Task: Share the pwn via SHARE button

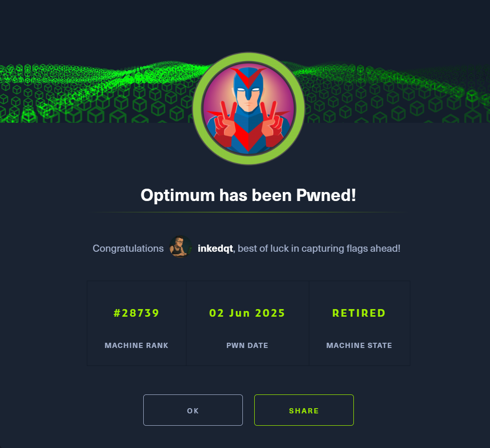Action: (304, 410)
